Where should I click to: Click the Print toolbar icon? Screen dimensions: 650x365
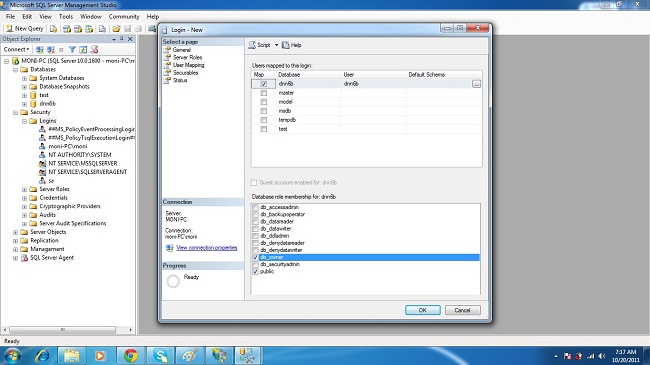138,29
